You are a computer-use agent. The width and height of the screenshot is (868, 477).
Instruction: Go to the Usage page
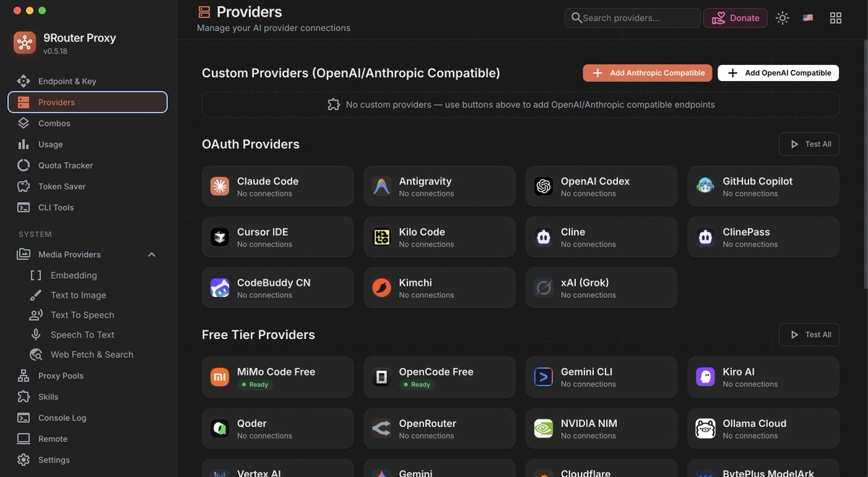88,144
